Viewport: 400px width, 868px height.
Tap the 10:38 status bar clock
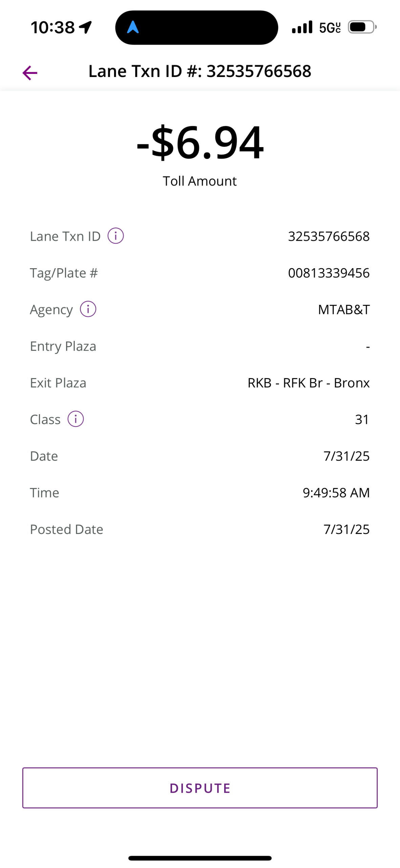pos(53,27)
